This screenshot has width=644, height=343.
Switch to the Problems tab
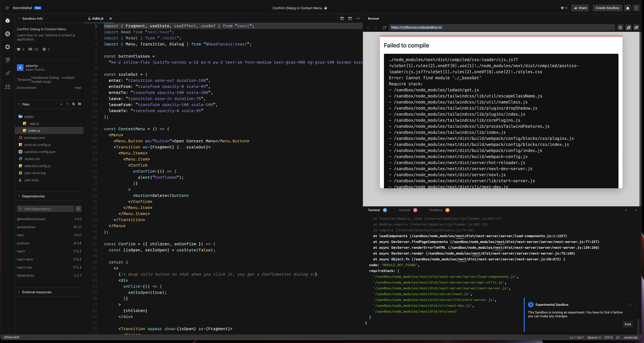[436, 210]
